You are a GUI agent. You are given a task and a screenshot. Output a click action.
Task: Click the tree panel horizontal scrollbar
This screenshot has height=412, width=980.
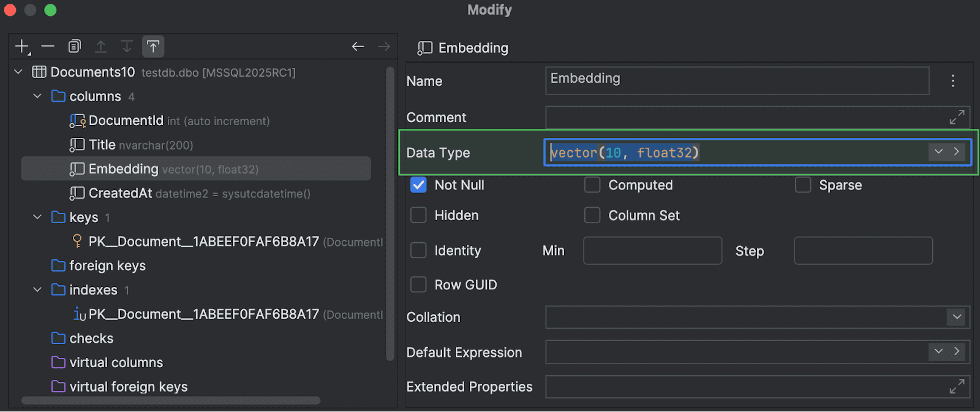pos(170,401)
